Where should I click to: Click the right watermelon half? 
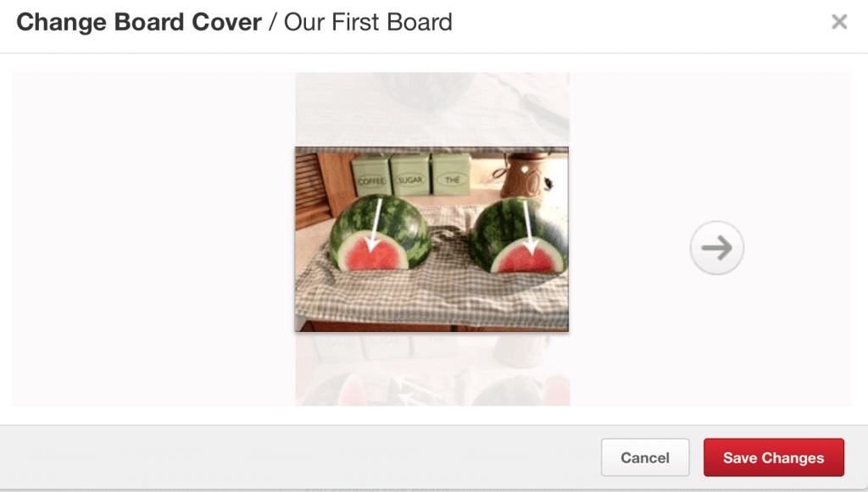point(518,235)
